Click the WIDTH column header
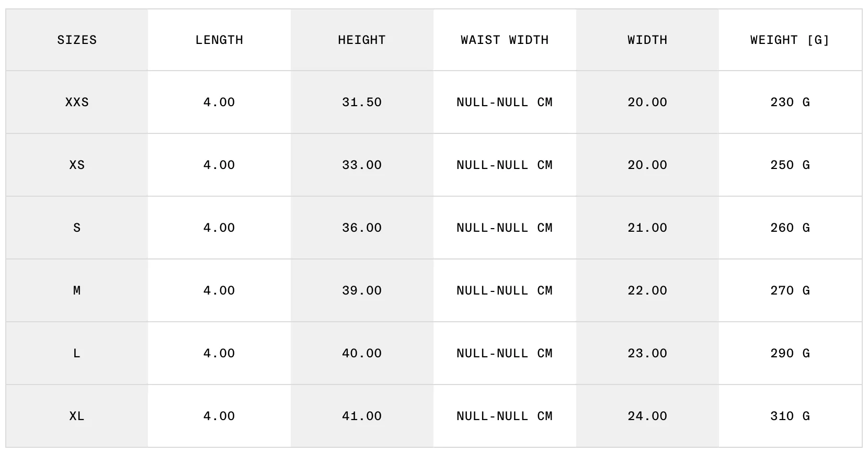This screenshot has width=868, height=452. point(647,40)
